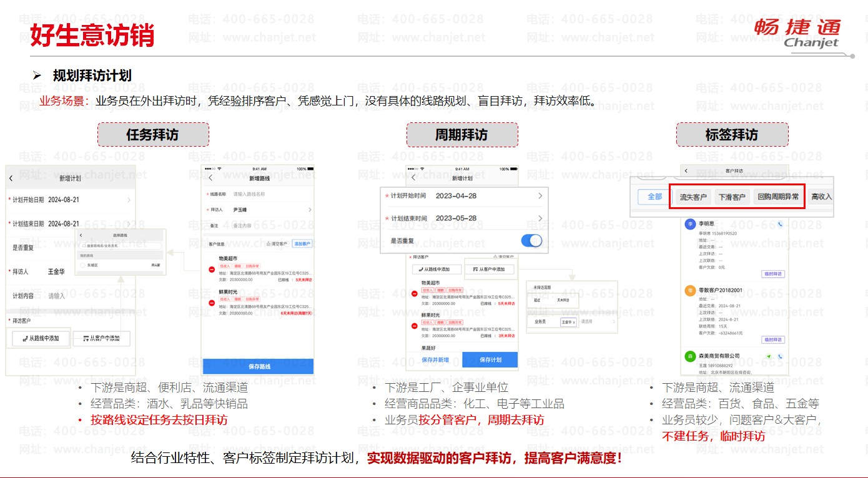The height and width of the screenshot is (478, 868).
Task: Remove the 王金华 chip from 业务员
Action: coord(575,323)
